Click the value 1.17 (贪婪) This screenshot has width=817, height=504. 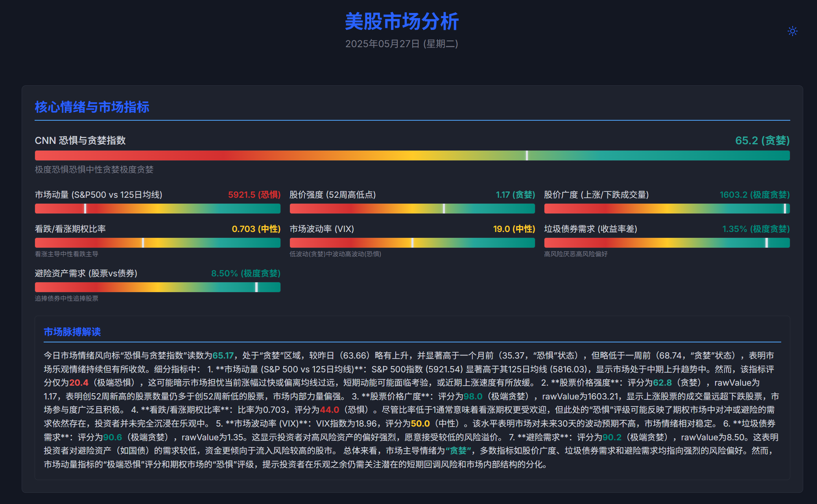click(515, 195)
